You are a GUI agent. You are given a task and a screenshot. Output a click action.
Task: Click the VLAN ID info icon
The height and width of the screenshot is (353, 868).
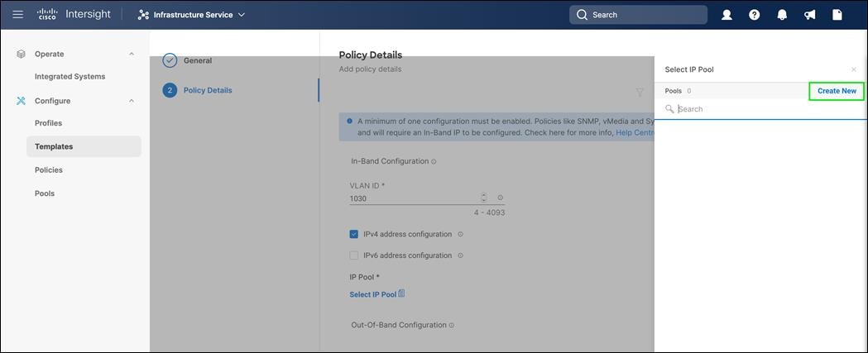click(500, 198)
